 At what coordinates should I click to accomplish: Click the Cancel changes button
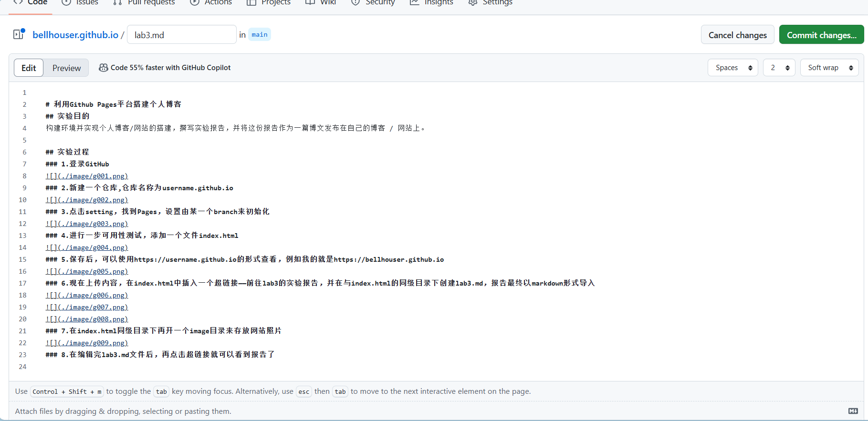[737, 35]
